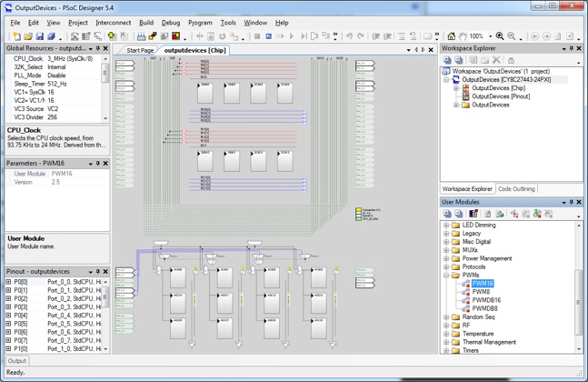Open the Output tab at bottom
The image size is (588, 382).
[x=17, y=360]
